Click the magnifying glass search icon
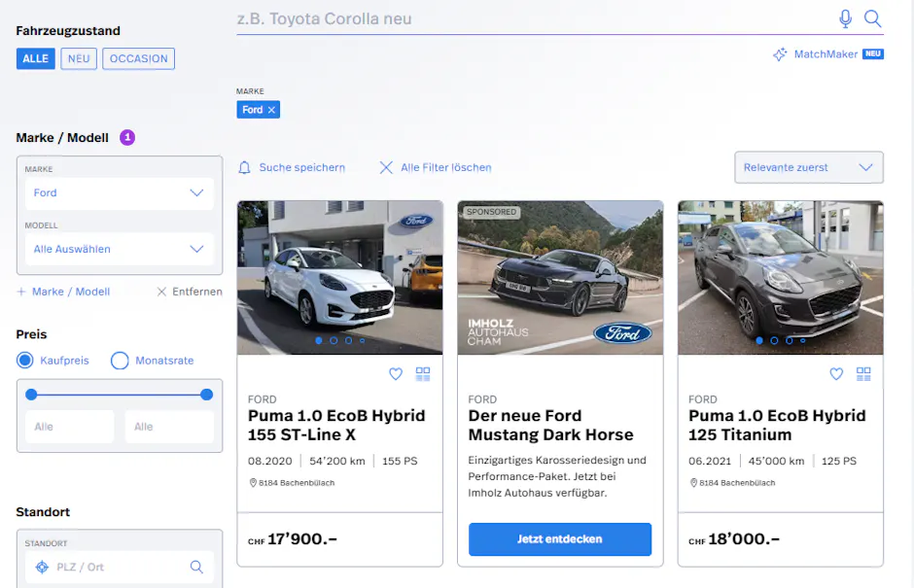This screenshot has height=588, width=914. coord(872,18)
